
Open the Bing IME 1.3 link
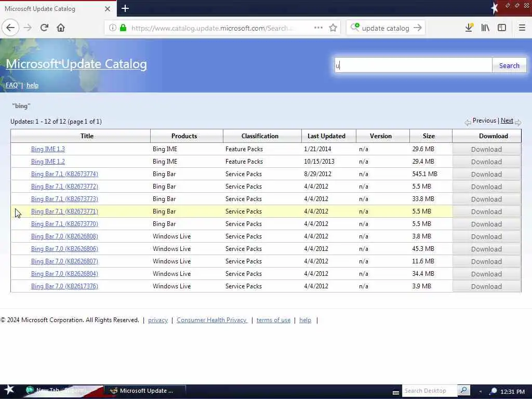pos(48,149)
